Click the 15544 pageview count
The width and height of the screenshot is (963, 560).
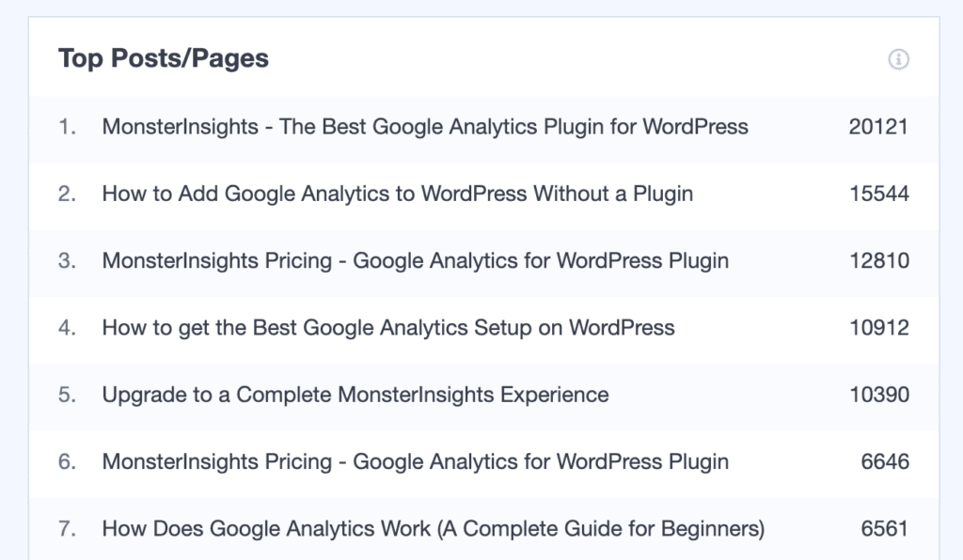879,194
